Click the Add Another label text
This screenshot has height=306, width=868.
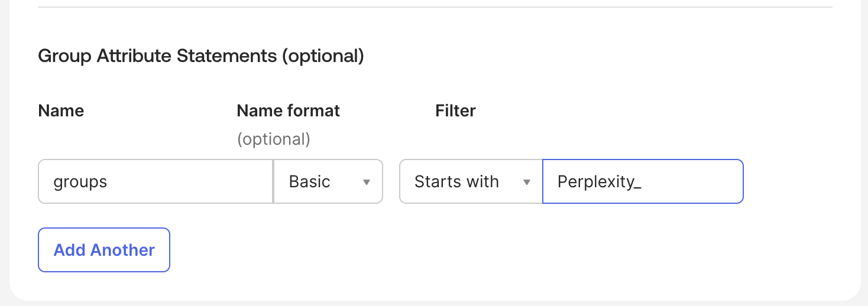pos(104,250)
